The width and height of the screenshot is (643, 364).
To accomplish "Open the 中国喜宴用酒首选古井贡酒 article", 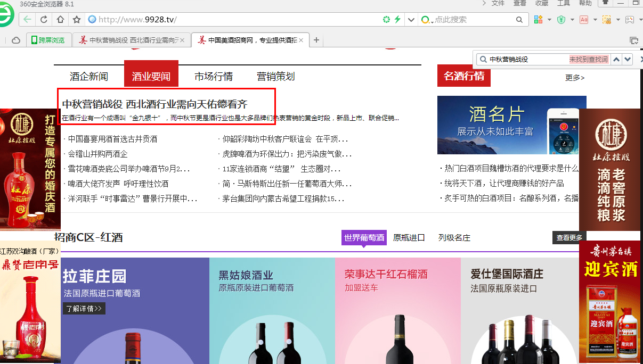I will pyautogui.click(x=112, y=139).
